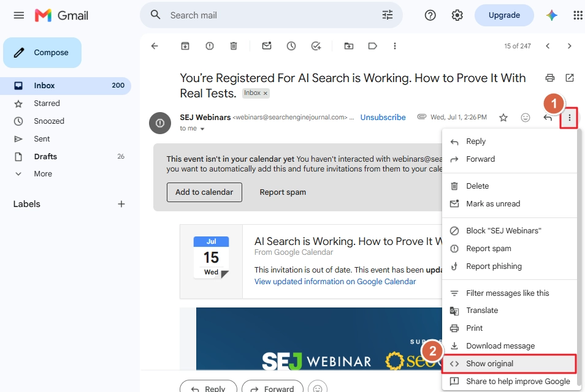Select Show original menu item
585x392 pixels.
point(509,364)
